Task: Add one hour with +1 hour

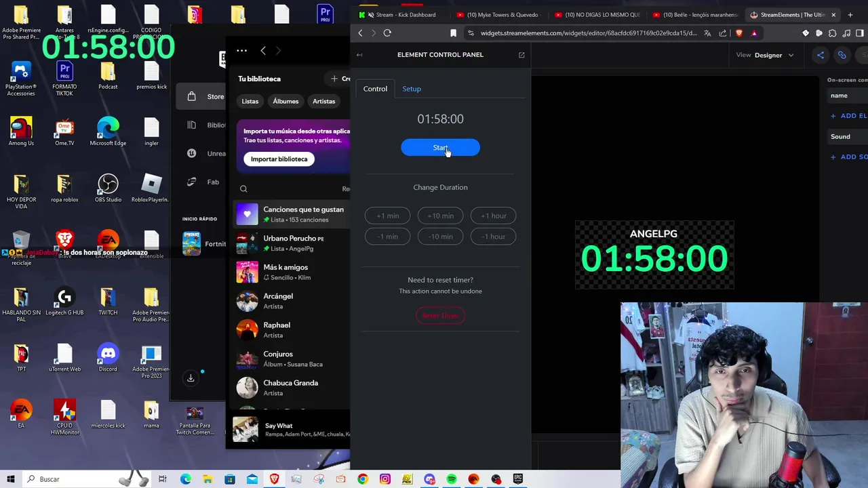Action: (493, 216)
